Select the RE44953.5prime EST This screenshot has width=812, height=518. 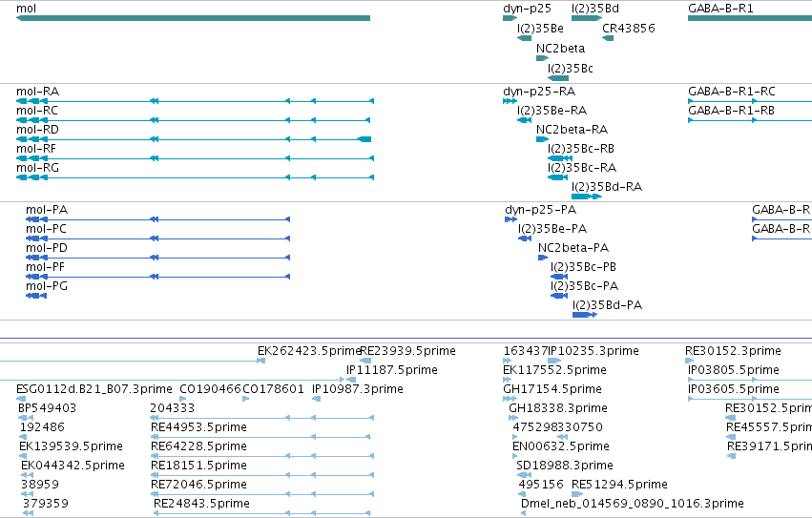tap(260, 437)
